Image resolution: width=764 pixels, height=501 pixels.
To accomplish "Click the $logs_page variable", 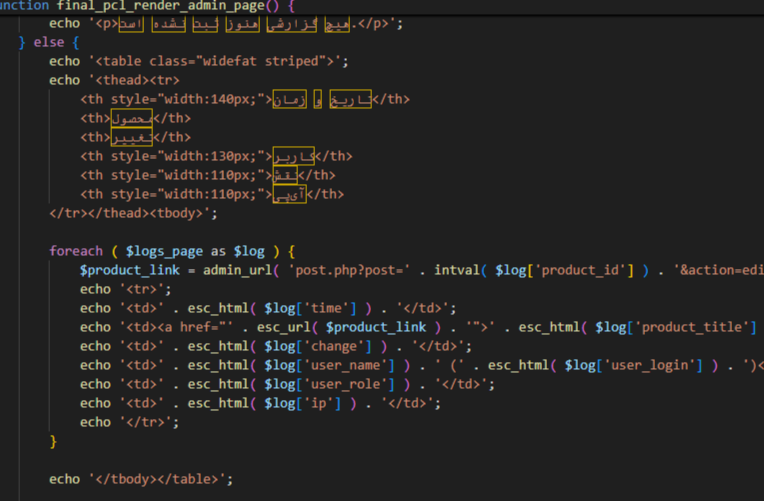I will (x=164, y=251).
